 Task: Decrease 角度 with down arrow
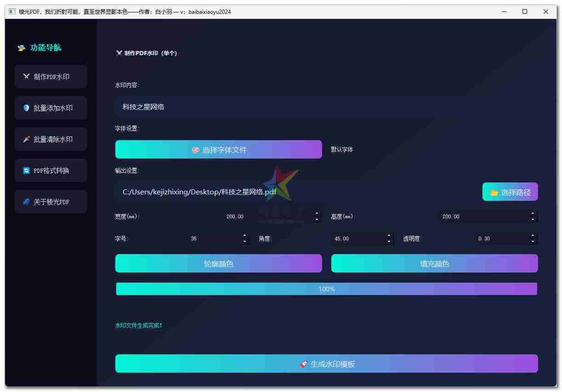(x=389, y=242)
